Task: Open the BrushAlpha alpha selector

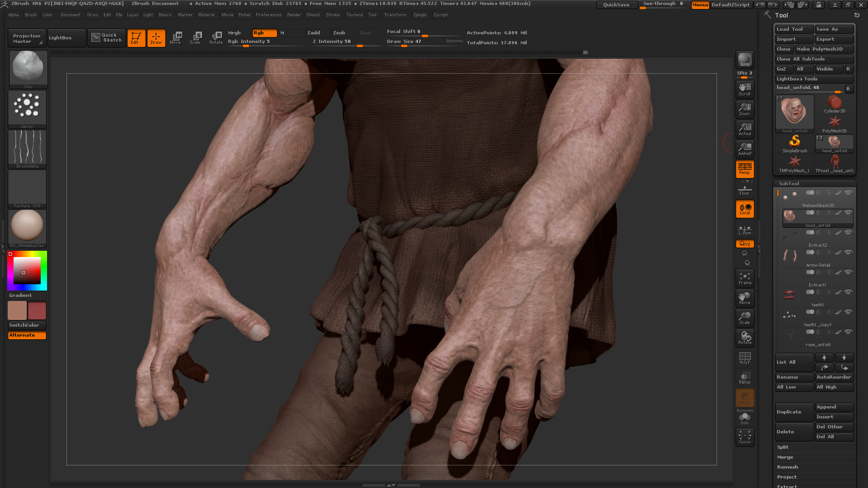Action: pos(27,149)
